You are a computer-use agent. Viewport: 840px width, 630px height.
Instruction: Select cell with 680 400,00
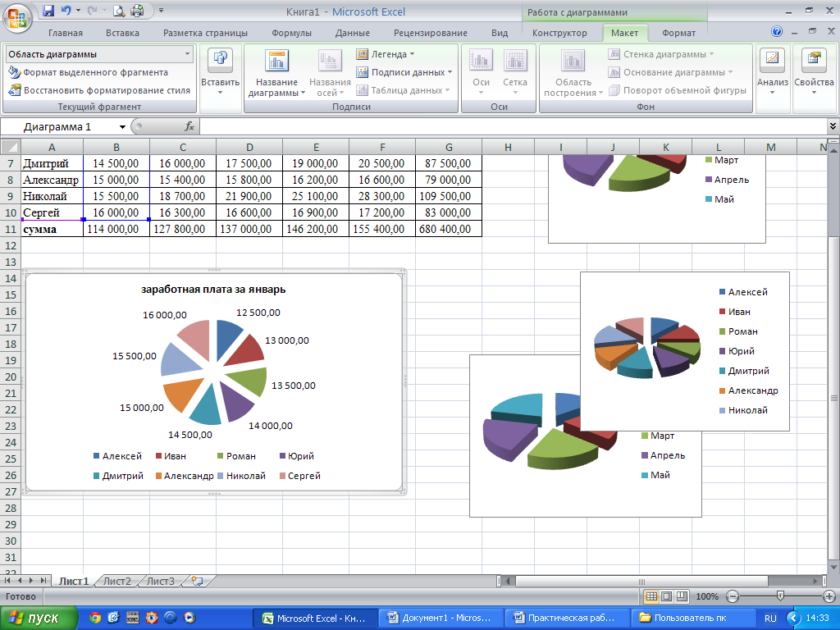coord(449,230)
